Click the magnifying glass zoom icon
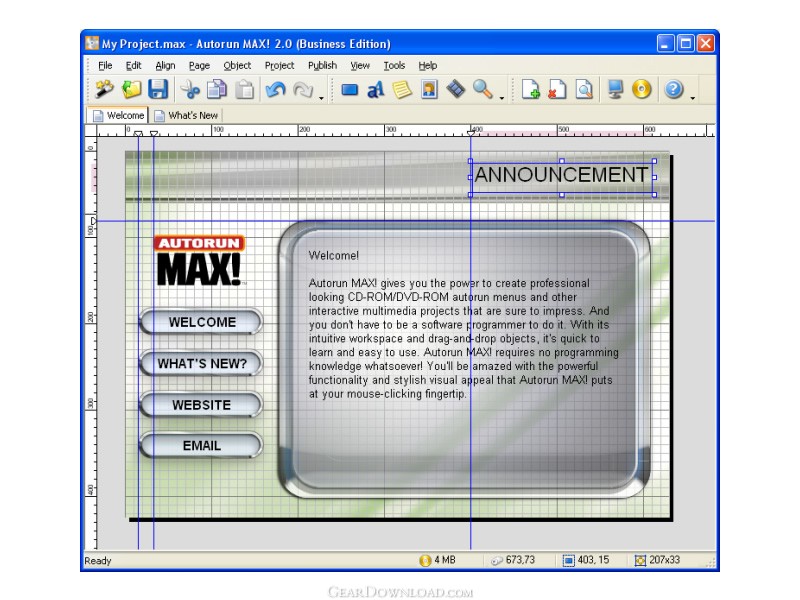This screenshot has height=600, width=800. tap(483, 90)
